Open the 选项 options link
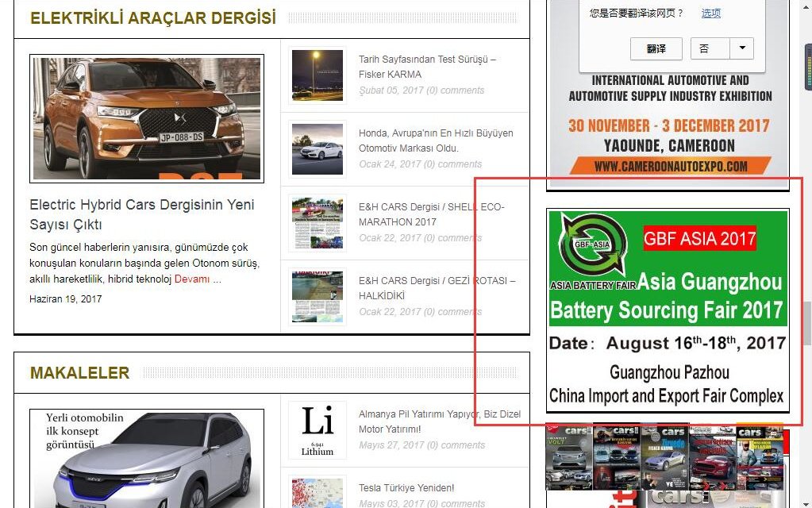The image size is (812, 508). [x=710, y=13]
